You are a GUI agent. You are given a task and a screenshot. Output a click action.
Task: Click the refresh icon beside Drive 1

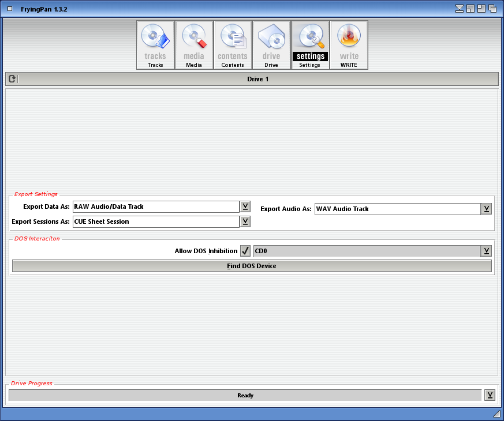click(12, 79)
